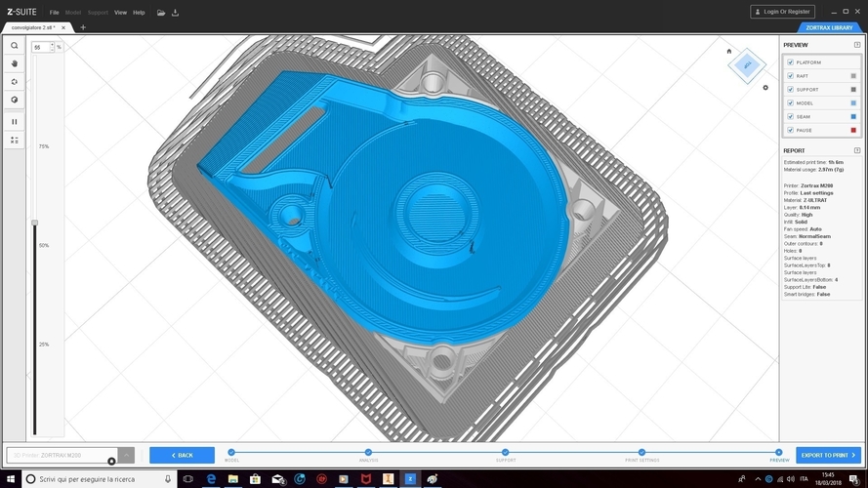
Task: Close the convolgiatore 2.stl tab
Action: pyautogui.click(x=63, y=27)
